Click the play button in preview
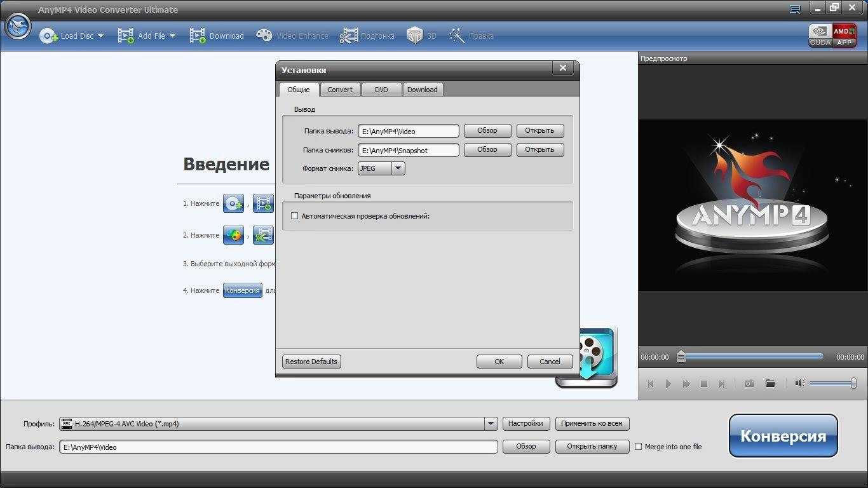Screen dimensions: 868x488 pyautogui.click(x=668, y=384)
